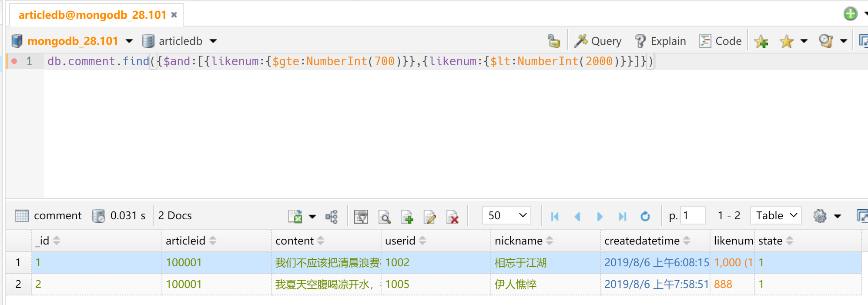This screenshot has width=868, height=305.
Task: Click the view document magnifier icon
Action: click(x=384, y=216)
